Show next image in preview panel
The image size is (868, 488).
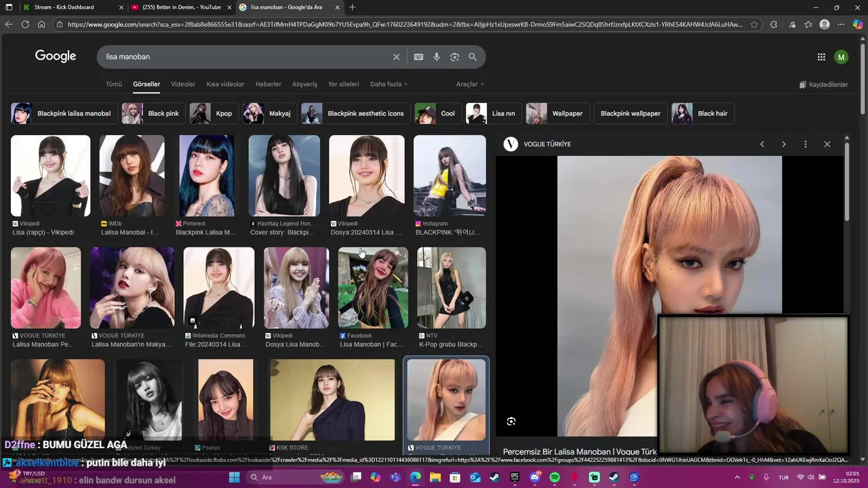[x=784, y=144]
